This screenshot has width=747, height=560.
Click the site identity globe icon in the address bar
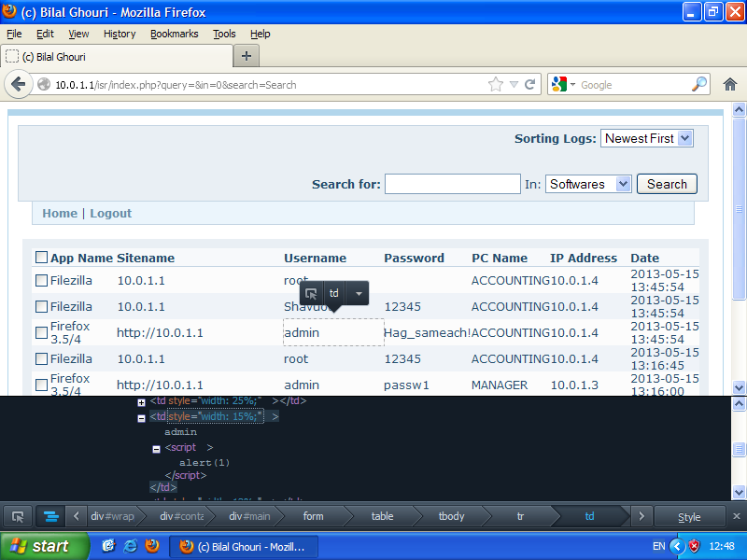pyautogui.click(x=44, y=85)
